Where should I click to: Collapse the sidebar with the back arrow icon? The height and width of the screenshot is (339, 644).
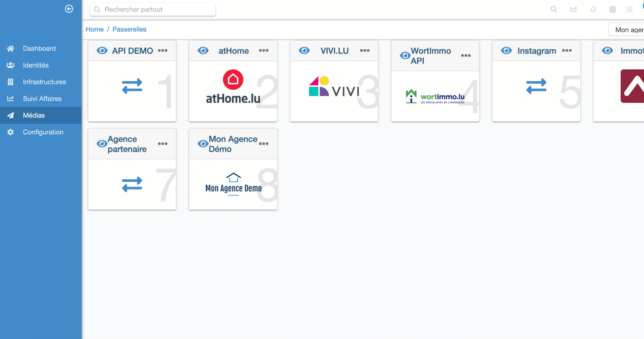tap(69, 9)
